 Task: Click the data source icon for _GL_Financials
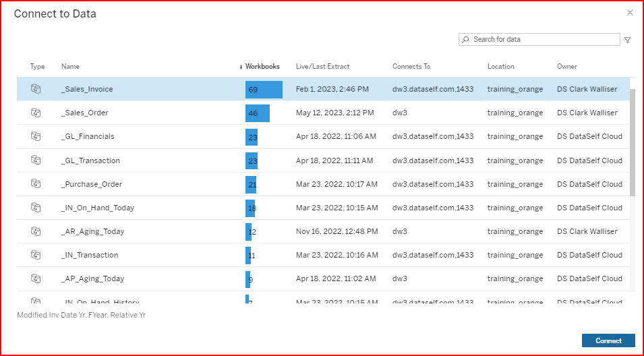(x=36, y=136)
